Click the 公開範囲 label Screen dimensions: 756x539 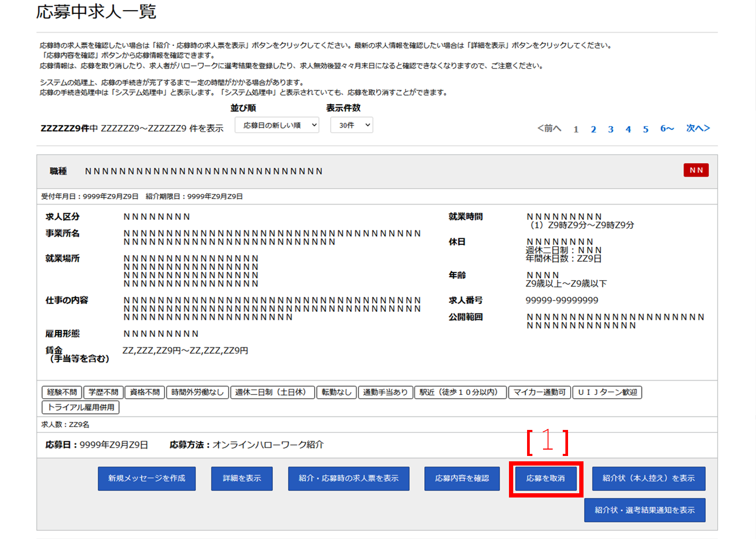pos(465,317)
